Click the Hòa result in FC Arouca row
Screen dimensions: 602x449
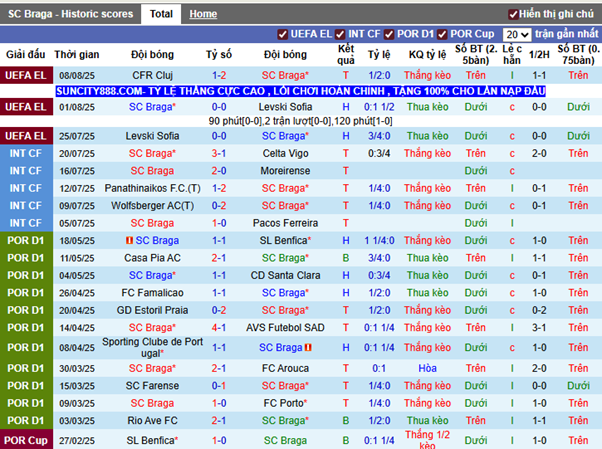[427, 368]
